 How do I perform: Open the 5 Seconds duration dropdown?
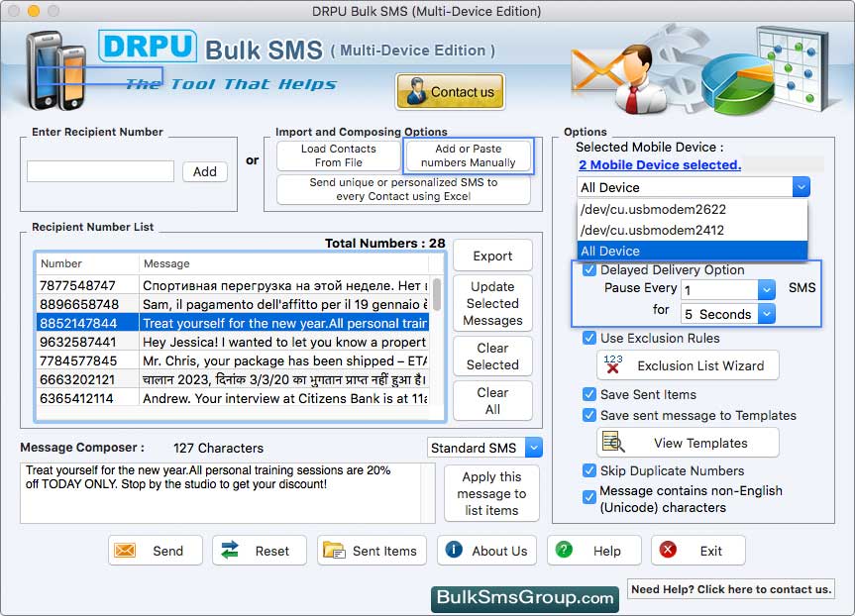pyautogui.click(x=728, y=314)
